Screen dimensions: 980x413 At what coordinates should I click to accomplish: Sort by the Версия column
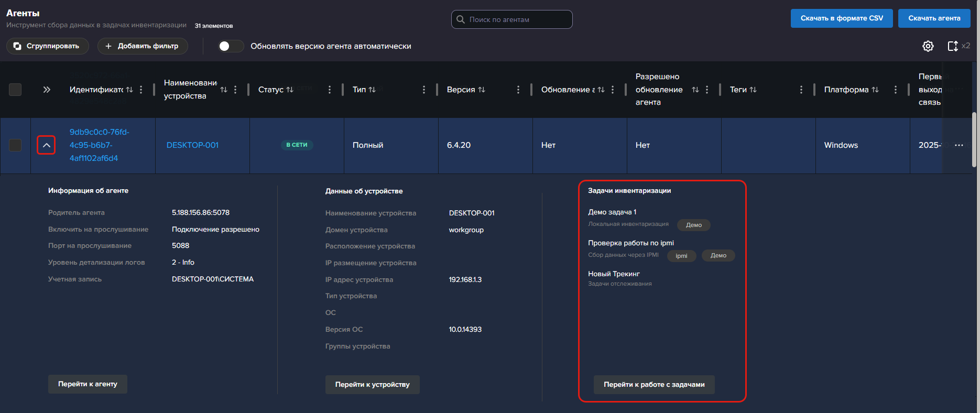482,90
